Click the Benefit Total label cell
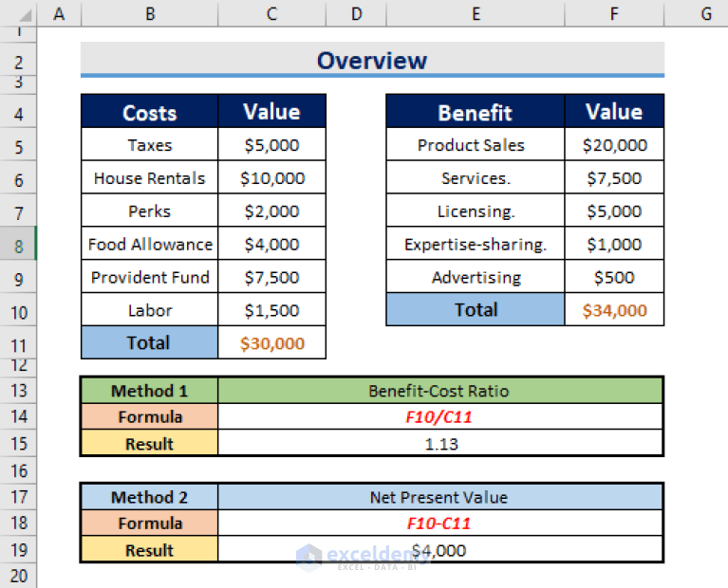 [476, 309]
